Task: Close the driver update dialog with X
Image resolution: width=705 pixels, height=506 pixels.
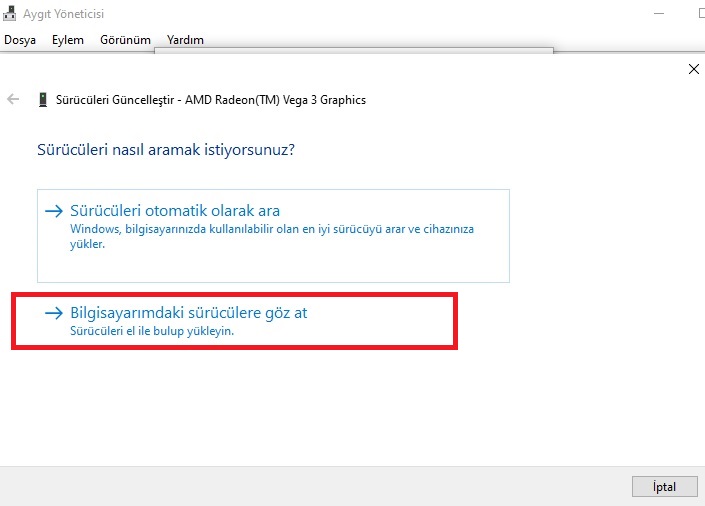Action: coord(694,69)
